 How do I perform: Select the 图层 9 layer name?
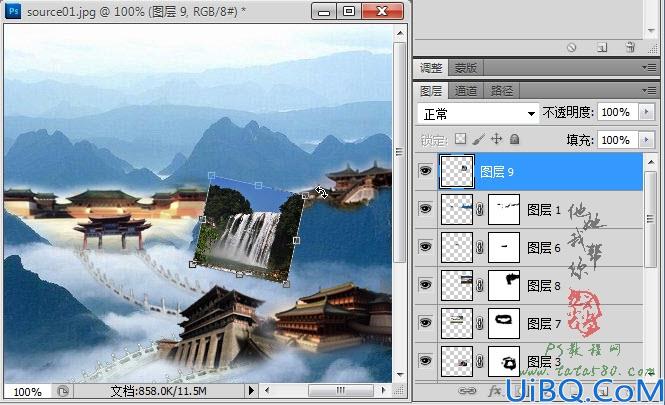[497, 171]
